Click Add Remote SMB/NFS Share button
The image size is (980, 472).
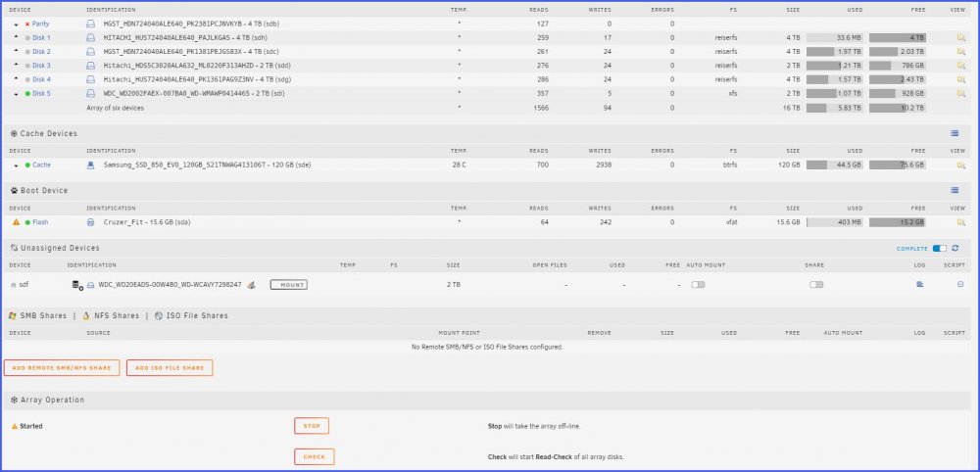(61, 368)
